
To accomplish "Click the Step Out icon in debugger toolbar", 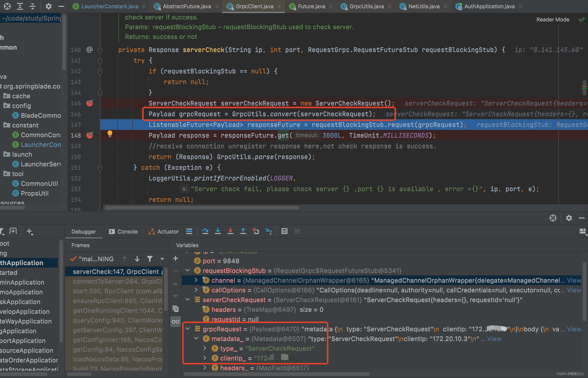I will pos(243,231).
